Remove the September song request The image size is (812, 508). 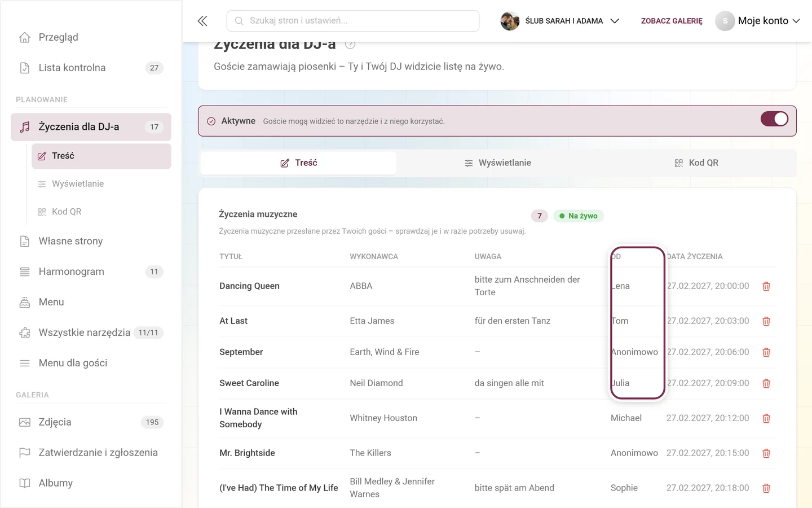tap(766, 352)
